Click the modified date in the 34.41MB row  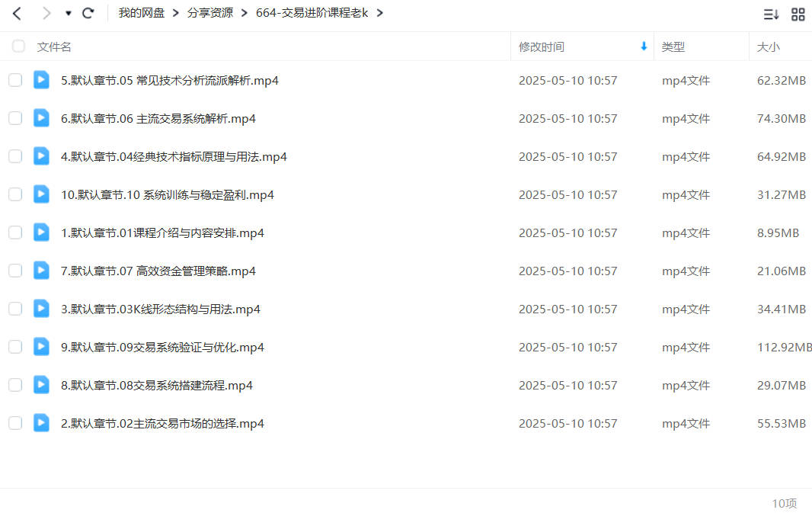(x=568, y=309)
